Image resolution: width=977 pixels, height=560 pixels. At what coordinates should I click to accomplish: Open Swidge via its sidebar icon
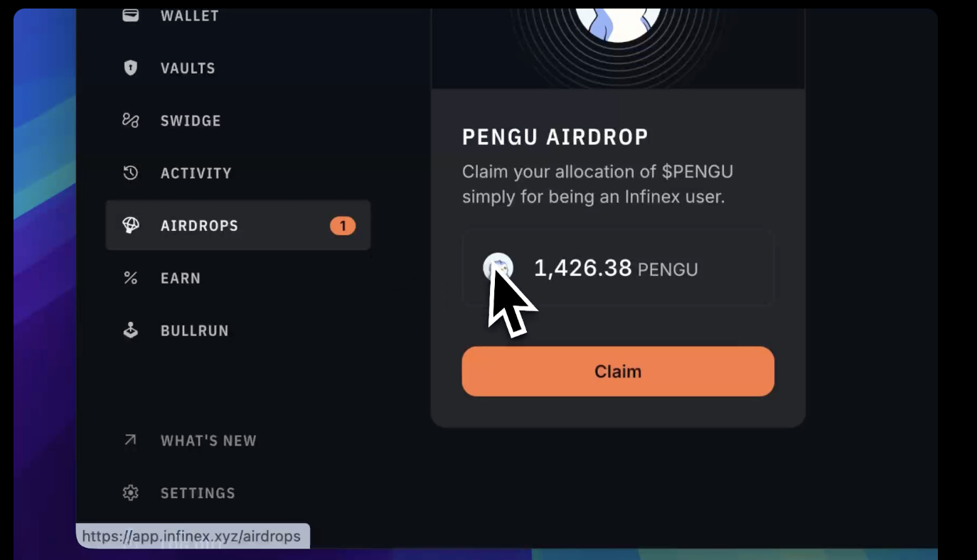(130, 120)
